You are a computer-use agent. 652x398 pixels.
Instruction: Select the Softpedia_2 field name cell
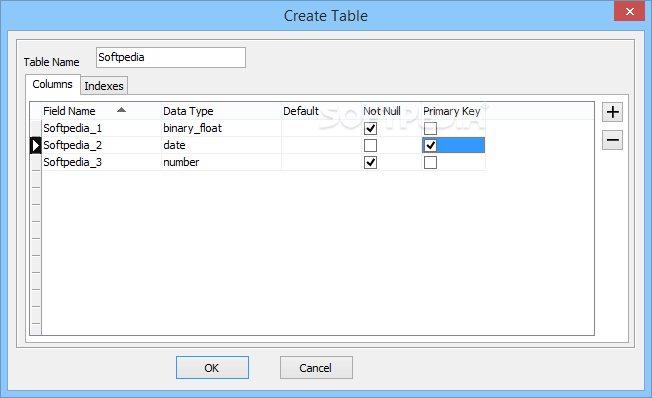[101, 145]
